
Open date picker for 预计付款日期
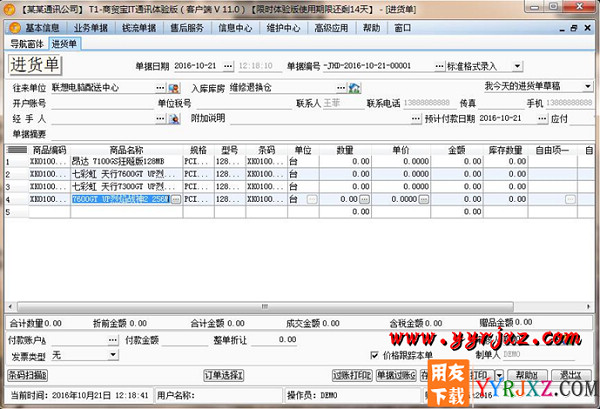[542, 119]
